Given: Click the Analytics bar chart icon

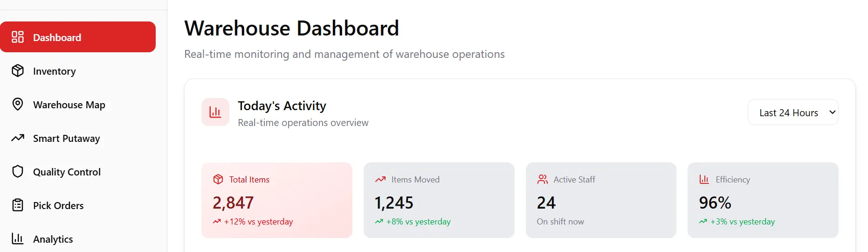Looking at the screenshot, I should pyautogui.click(x=18, y=238).
